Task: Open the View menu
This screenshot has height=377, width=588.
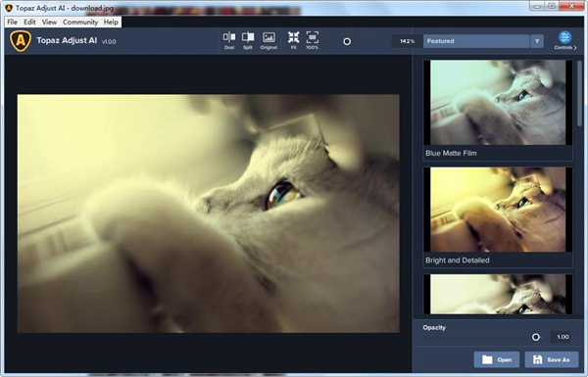Action: click(x=49, y=23)
